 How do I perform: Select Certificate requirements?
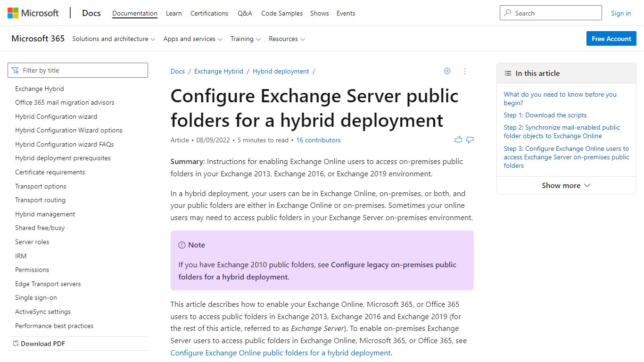point(50,172)
